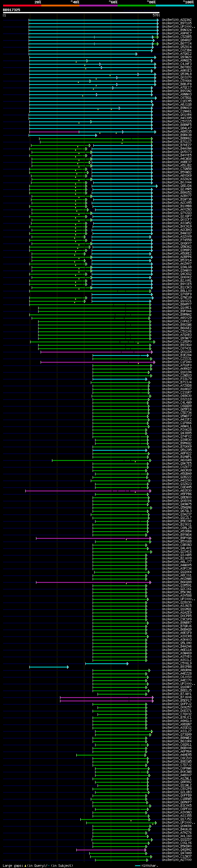Click the purple ~60% identity legend segment

tap(99, 6)
